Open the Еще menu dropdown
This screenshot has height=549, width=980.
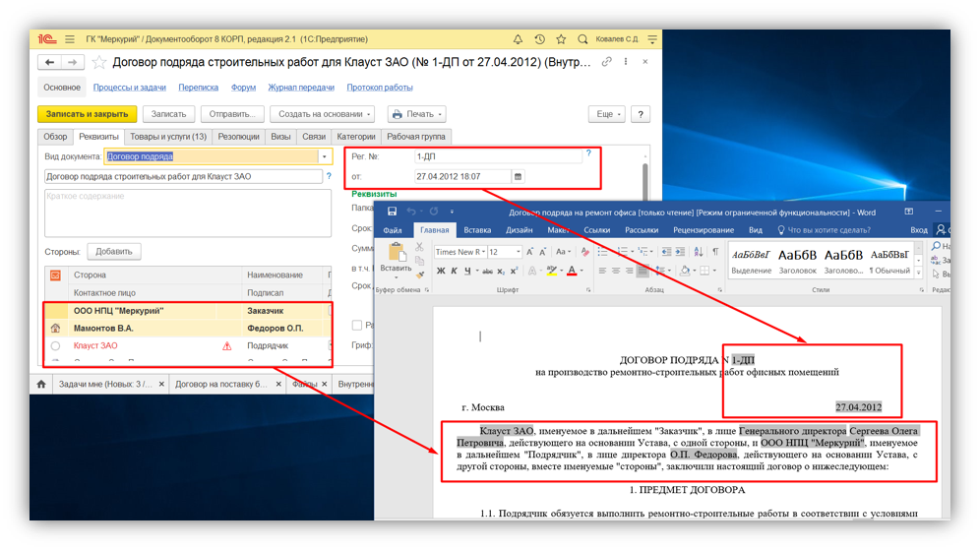(x=607, y=114)
